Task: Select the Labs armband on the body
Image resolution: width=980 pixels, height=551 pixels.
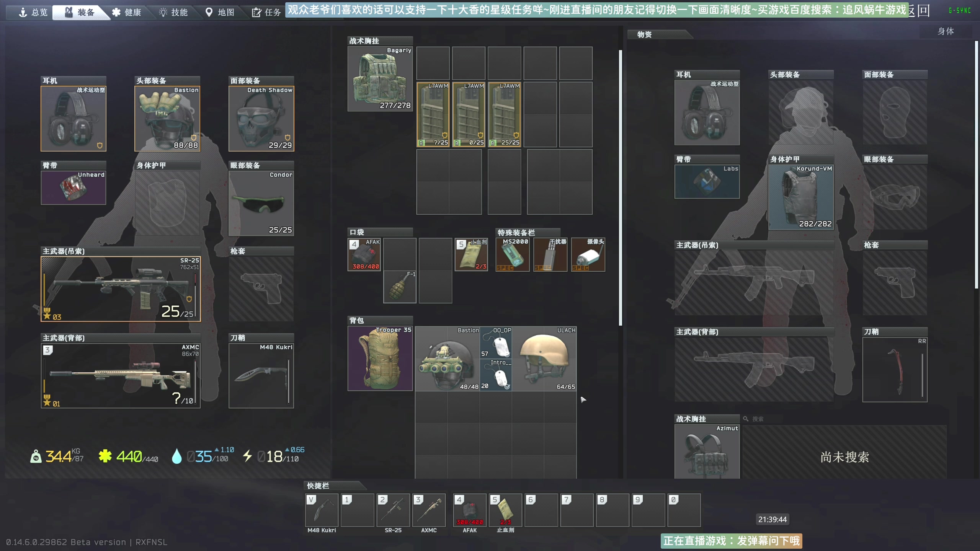Action: (x=707, y=181)
